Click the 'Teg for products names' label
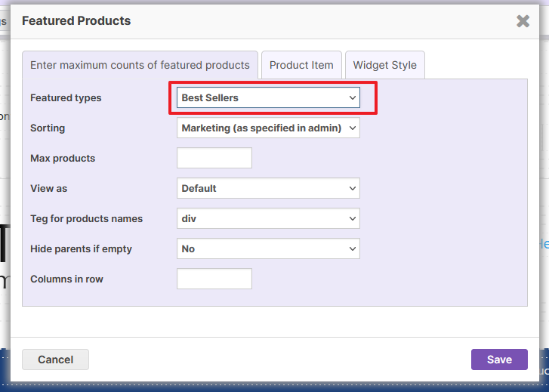 [86, 218]
